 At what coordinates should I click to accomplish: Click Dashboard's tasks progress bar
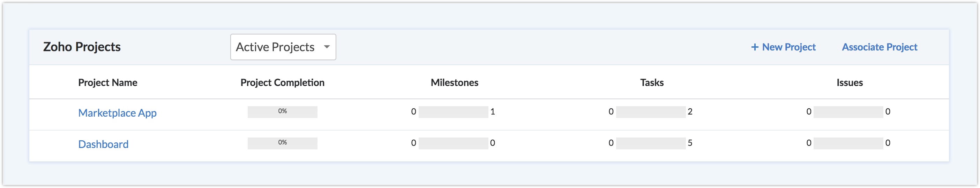coord(651,143)
